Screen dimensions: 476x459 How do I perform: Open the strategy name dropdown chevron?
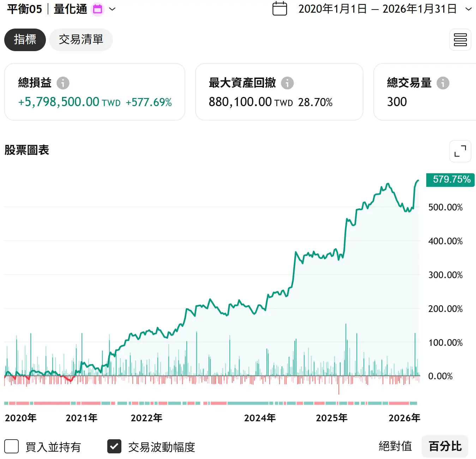click(112, 9)
